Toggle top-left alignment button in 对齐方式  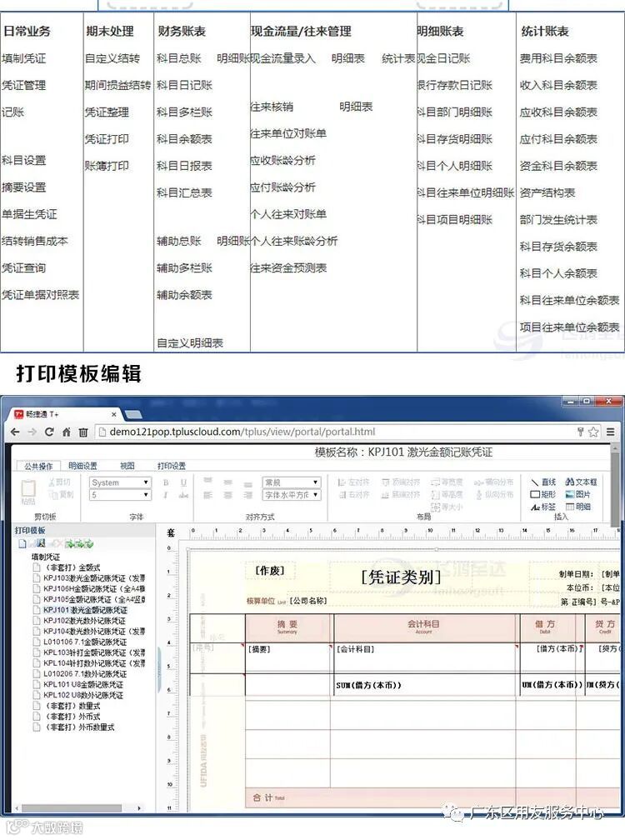click(x=207, y=481)
